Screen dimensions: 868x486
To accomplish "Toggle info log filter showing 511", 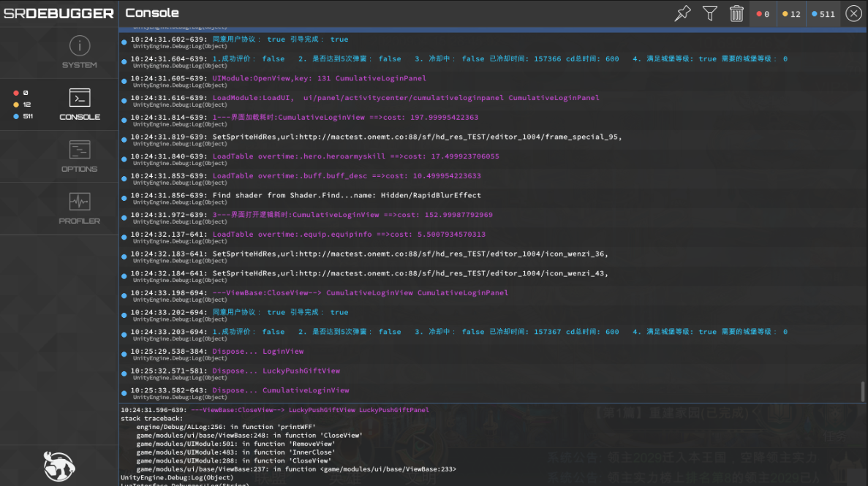I will (823, 14).
